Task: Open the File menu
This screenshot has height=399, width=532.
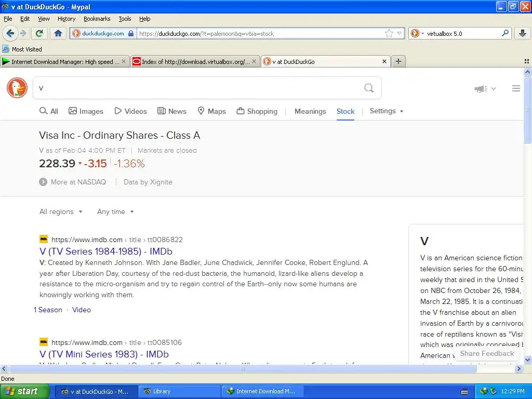Action: point(8,19)
